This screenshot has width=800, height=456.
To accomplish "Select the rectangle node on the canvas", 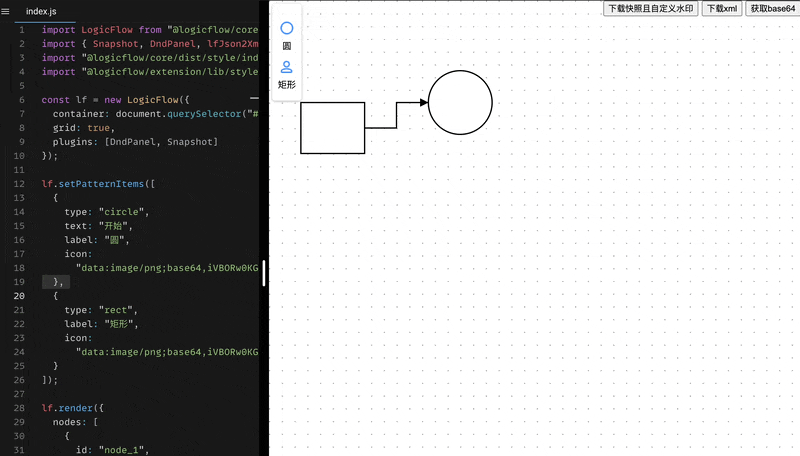I will [332, 128].
